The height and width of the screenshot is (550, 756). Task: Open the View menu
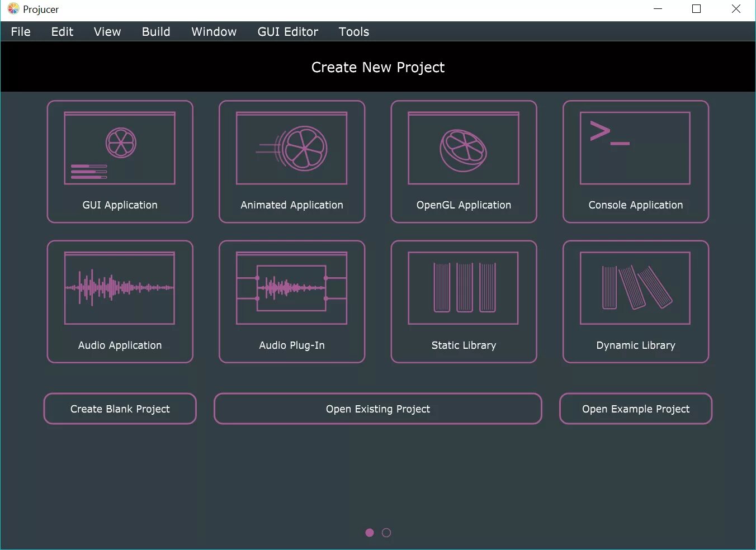coord(107,32)
